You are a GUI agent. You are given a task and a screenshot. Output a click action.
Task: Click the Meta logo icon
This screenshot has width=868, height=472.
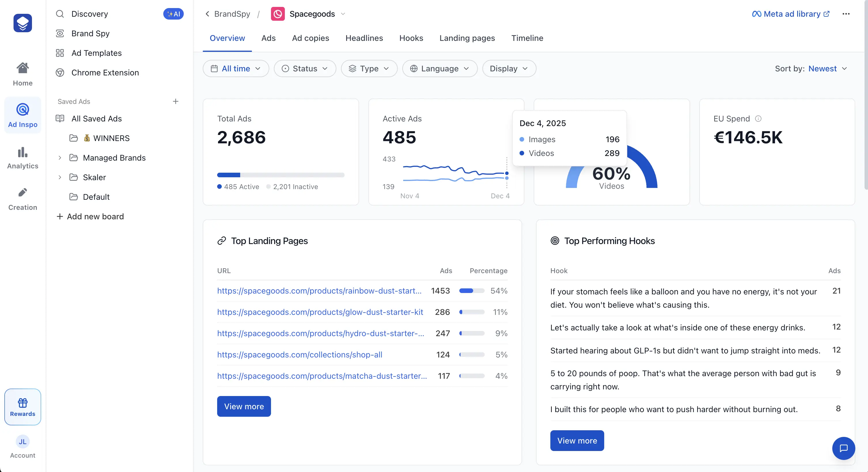(757, 14)
